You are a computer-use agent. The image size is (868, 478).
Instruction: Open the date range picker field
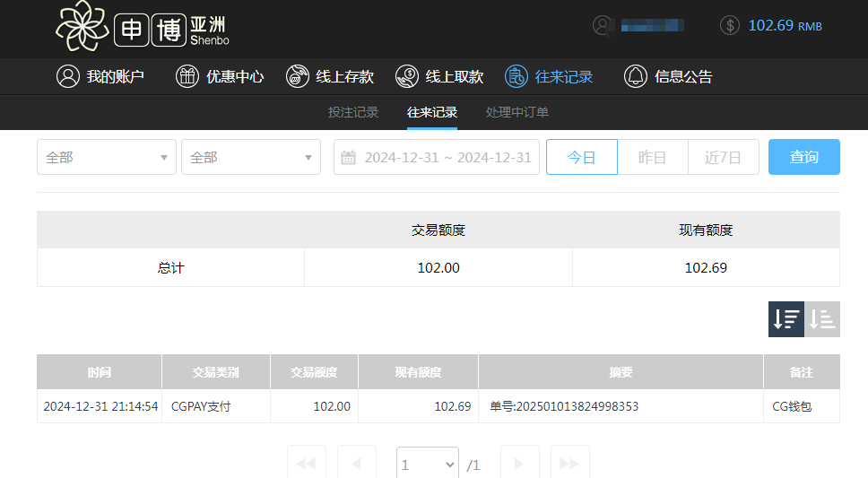coord(437,157)
